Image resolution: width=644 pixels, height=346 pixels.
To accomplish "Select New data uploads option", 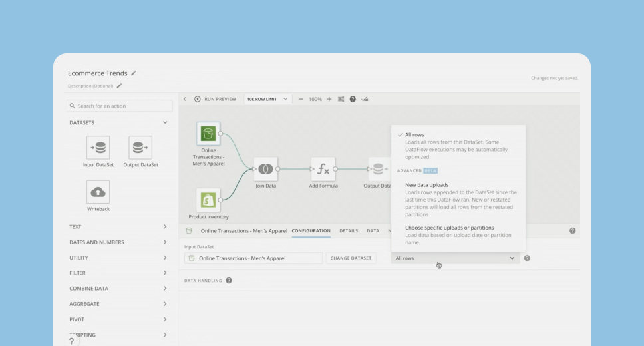I will (426, 185).
